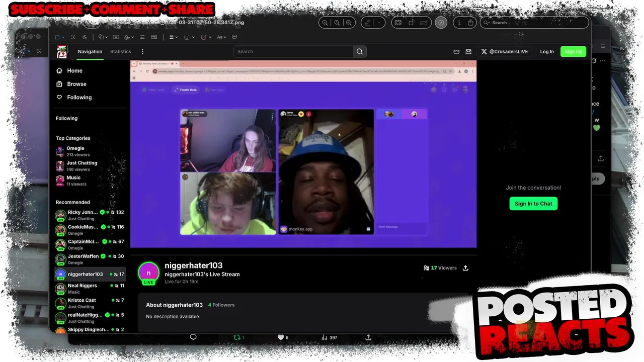
Task: Click the Log In button
Action: (x=547, y=51)
